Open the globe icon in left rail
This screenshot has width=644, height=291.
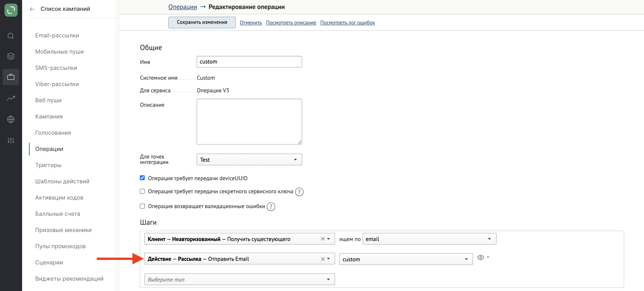coord(11,119)
